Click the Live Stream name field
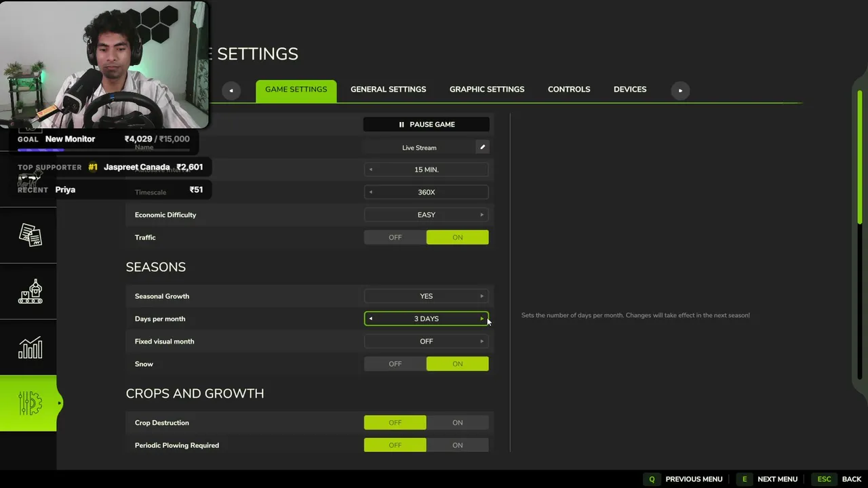 [x=419, y=147]
